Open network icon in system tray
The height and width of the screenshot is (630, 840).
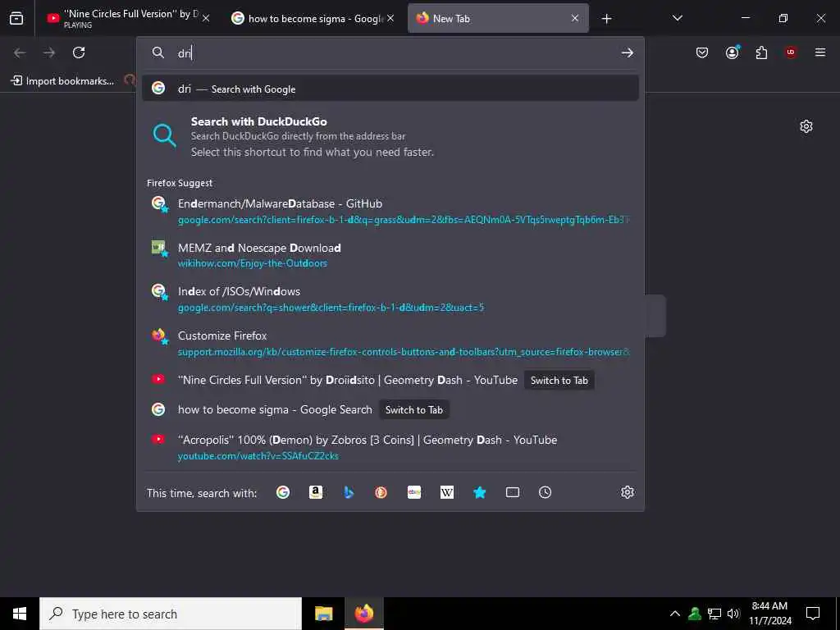tap(714, 614)
